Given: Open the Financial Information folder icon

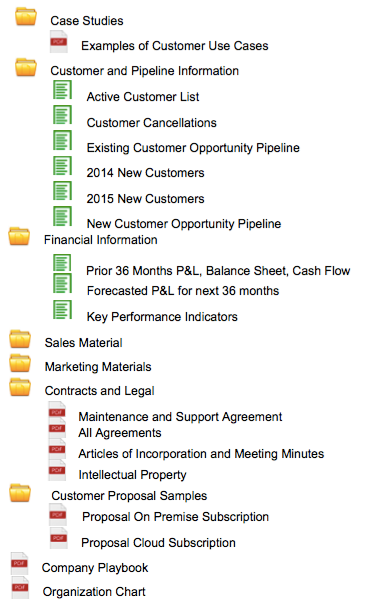Looking at the screenshot, I should click(x=19, y=237).
